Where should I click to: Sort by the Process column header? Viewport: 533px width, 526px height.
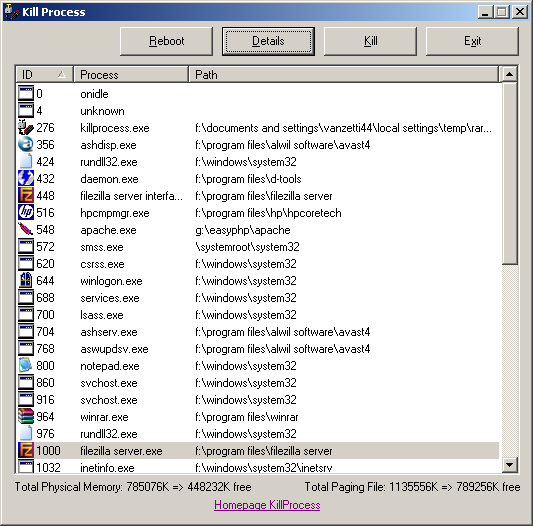point(131,74)
